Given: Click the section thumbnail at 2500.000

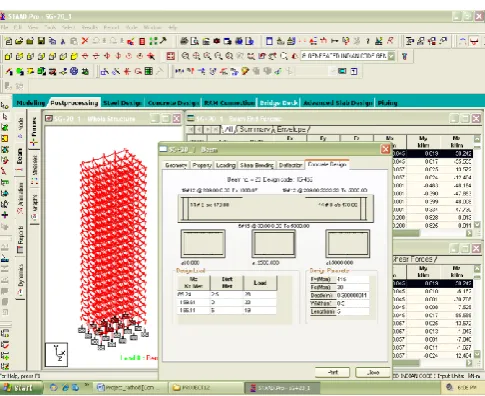Looking at the screenshot, I should (273, 244).
